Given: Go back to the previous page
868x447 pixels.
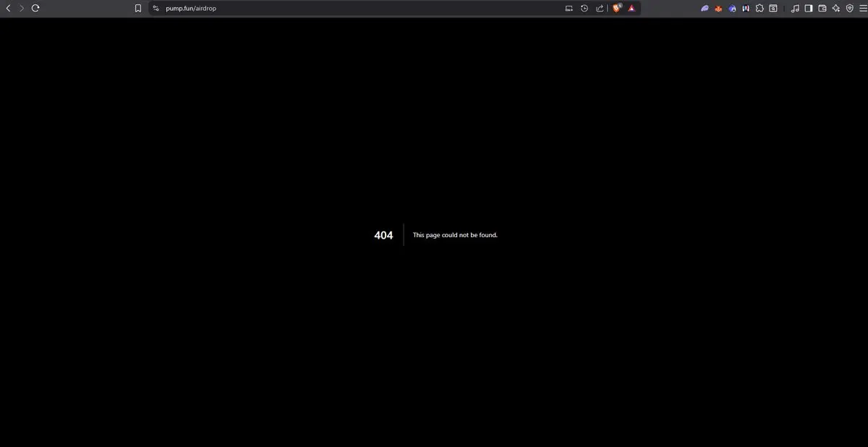Looking at the screenshot, I should [8, 8].
